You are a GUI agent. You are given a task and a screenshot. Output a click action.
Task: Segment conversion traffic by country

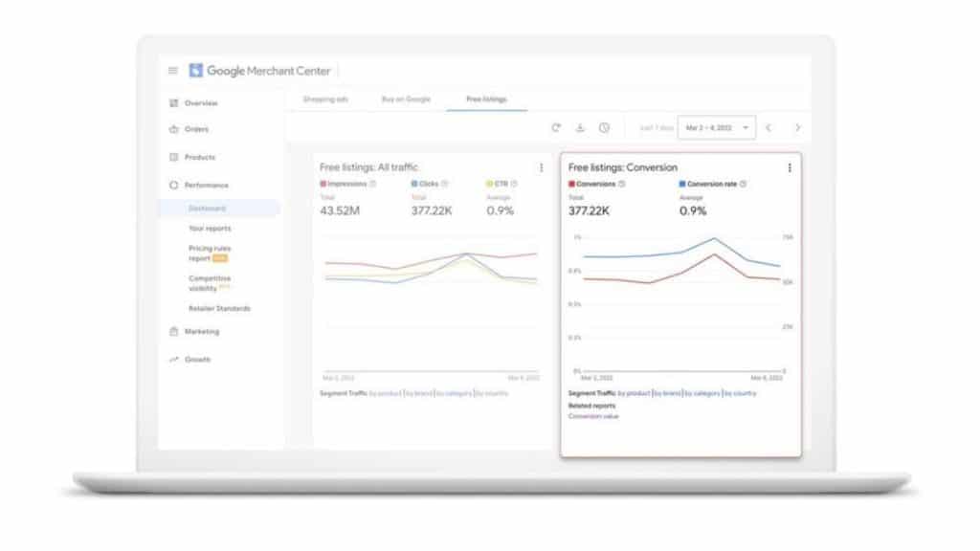pyautogui.click(x=739, y=392)
